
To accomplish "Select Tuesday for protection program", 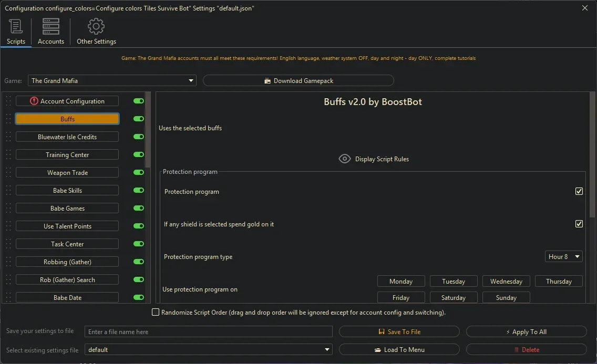I will 454,282.
